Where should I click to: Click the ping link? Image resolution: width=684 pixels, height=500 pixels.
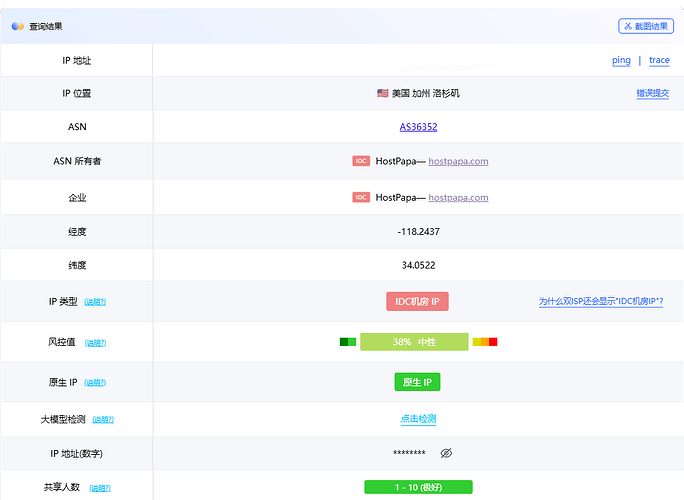click(621, 60)
